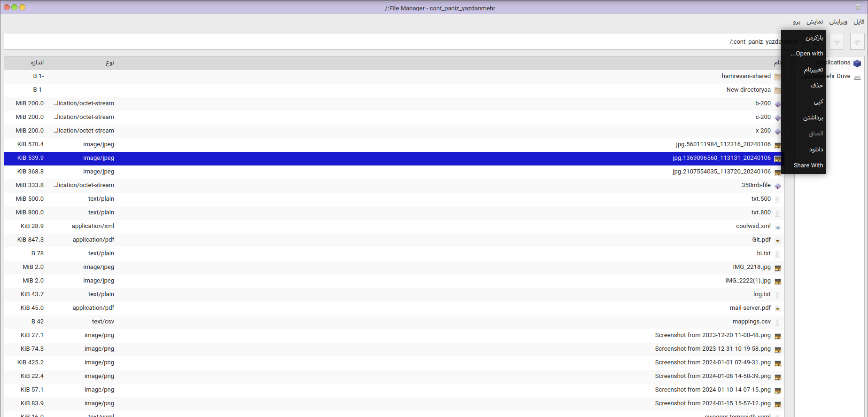
Task: Choose بازکردن from the context menu
Action: 804,38
